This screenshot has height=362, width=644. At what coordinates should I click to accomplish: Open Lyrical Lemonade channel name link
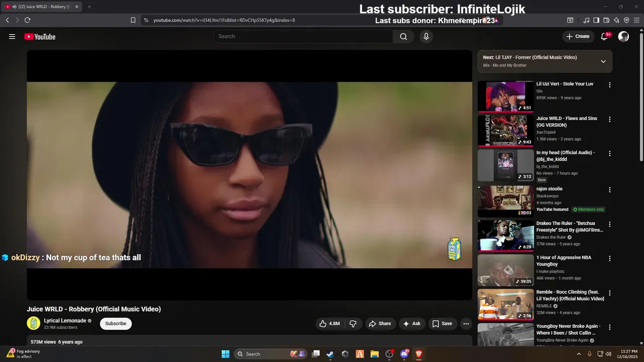click(65, 321)
